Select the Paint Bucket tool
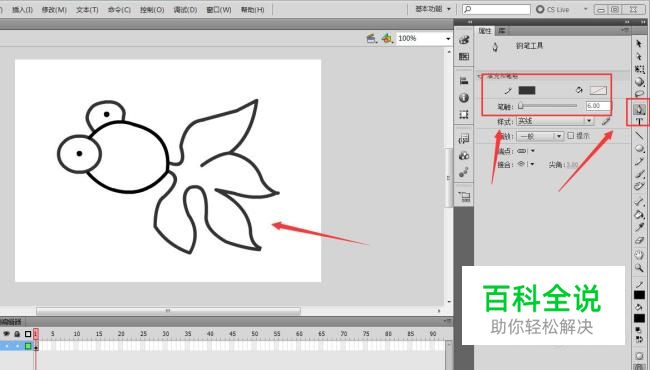The width and height of the screenshot is (650, 370). pyautogui.click(x=639, y=214)
